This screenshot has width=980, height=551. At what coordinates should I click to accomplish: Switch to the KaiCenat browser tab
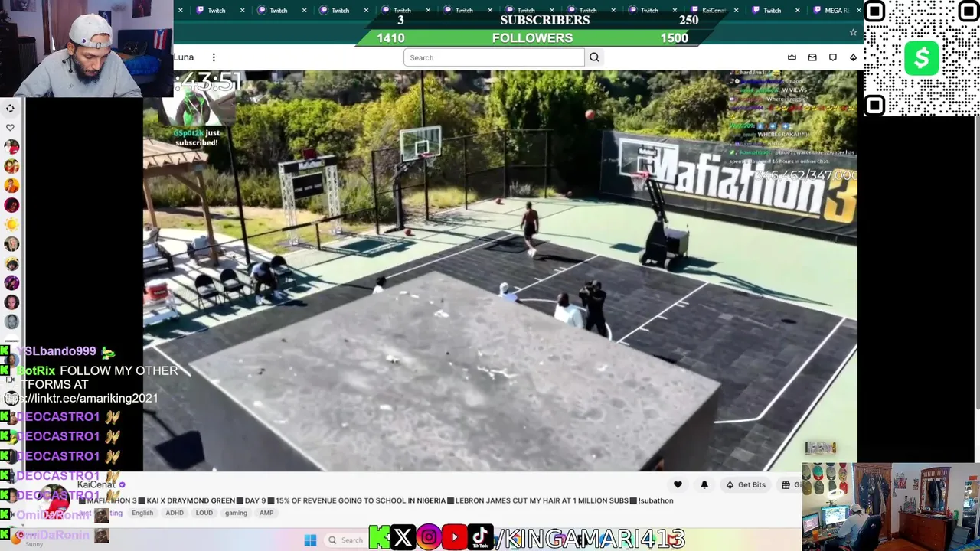pyautogui.click(x=712, y=10)
